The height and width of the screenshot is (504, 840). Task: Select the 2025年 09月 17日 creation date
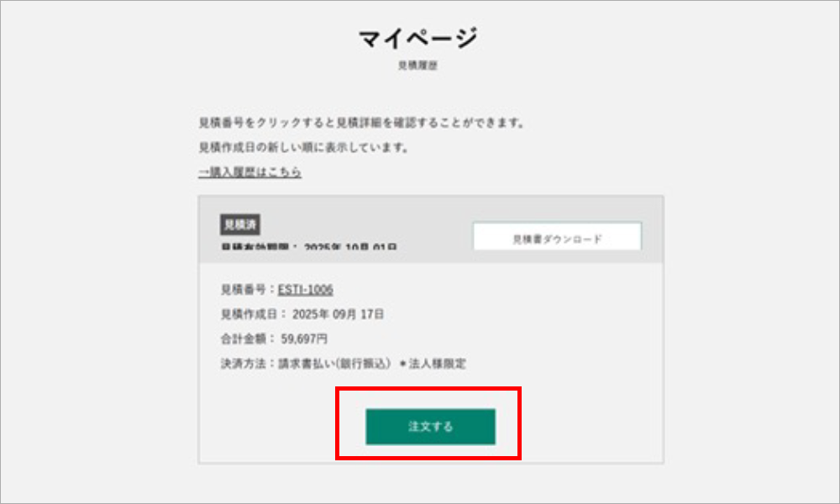click(338, 314)
